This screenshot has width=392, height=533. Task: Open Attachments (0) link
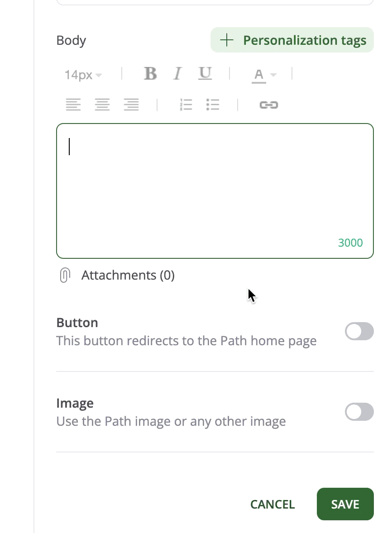(x=128, y=275)
